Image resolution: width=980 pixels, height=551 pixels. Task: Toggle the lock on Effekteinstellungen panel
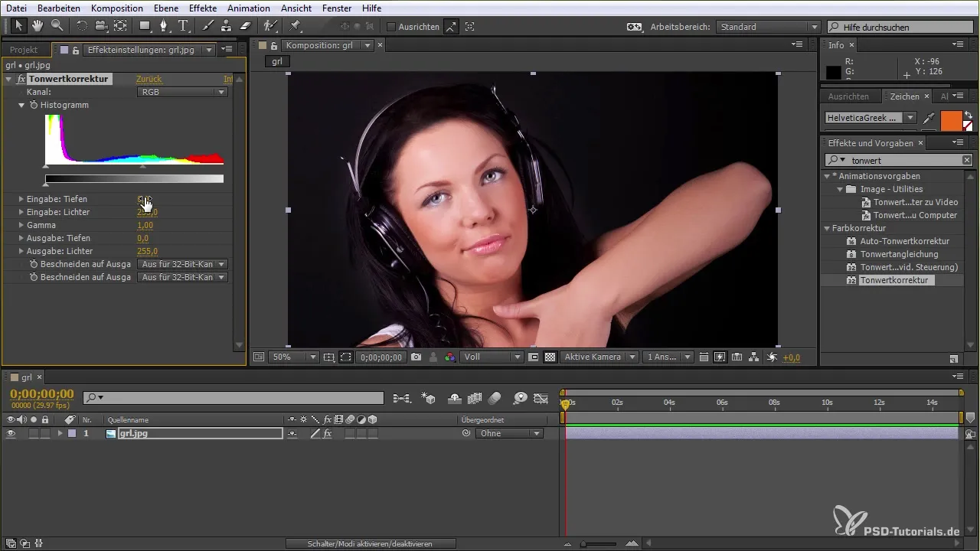pos(77,49)
